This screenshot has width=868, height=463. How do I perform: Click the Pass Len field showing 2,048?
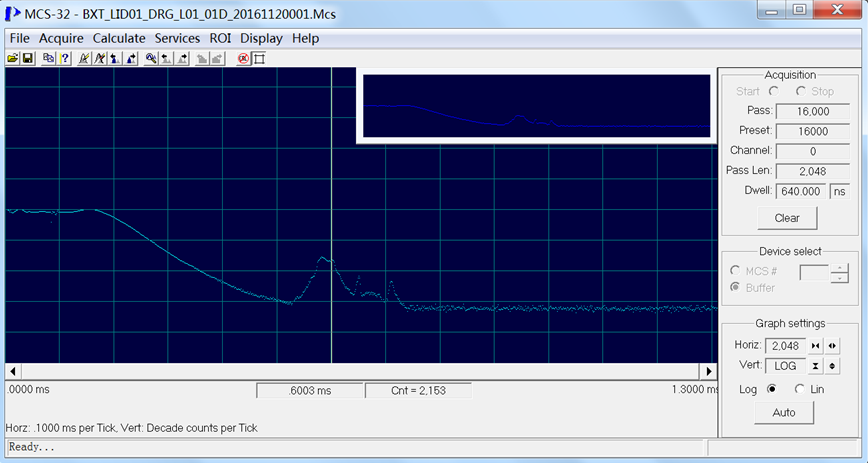click(x=813, y=171)
